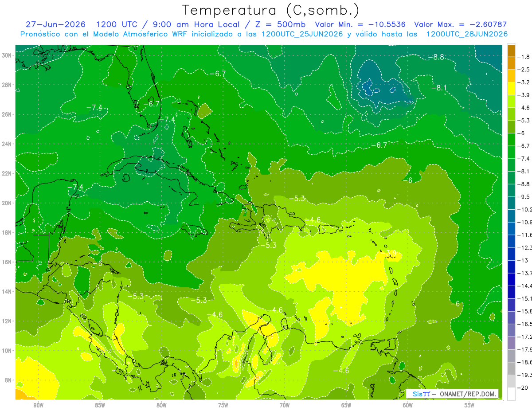Click latitude axis label 10N
Image resolution: width=532 pixels, height=411 pixels.
(8, 351)
